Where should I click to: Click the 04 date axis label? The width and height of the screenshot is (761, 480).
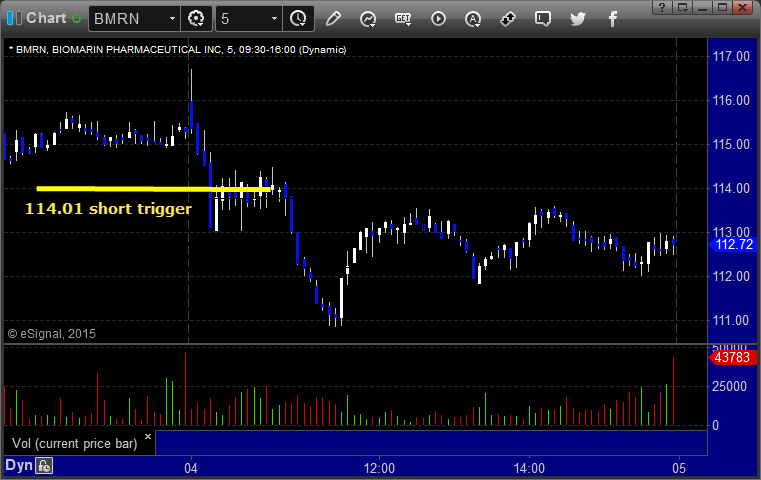(191, 468)
